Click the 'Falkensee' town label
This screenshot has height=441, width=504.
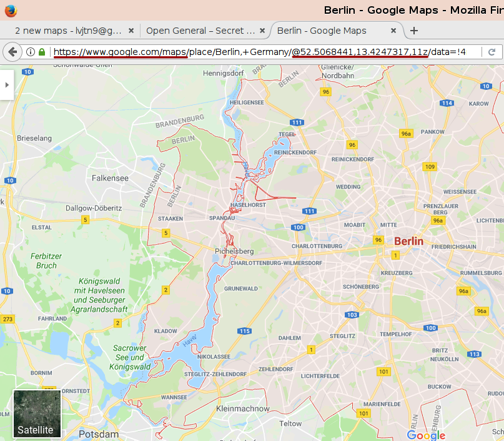[110, 178]
